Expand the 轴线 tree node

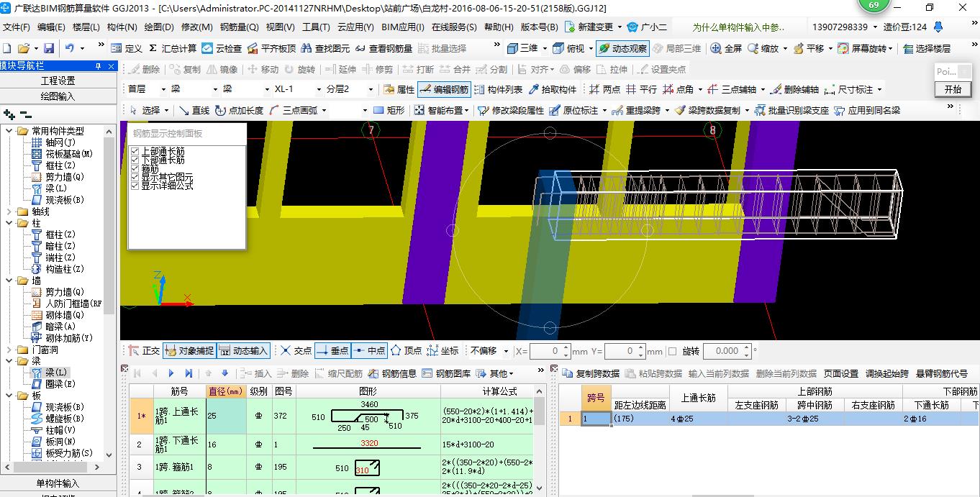pyautogui.click(x=9, y=211)
